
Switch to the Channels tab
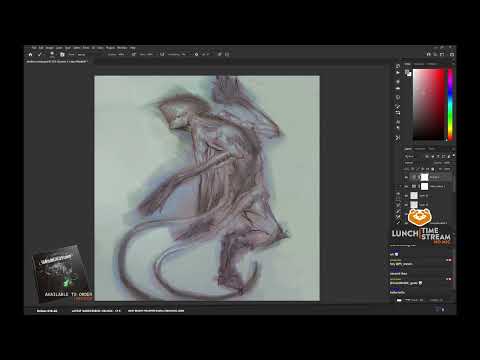420,149
